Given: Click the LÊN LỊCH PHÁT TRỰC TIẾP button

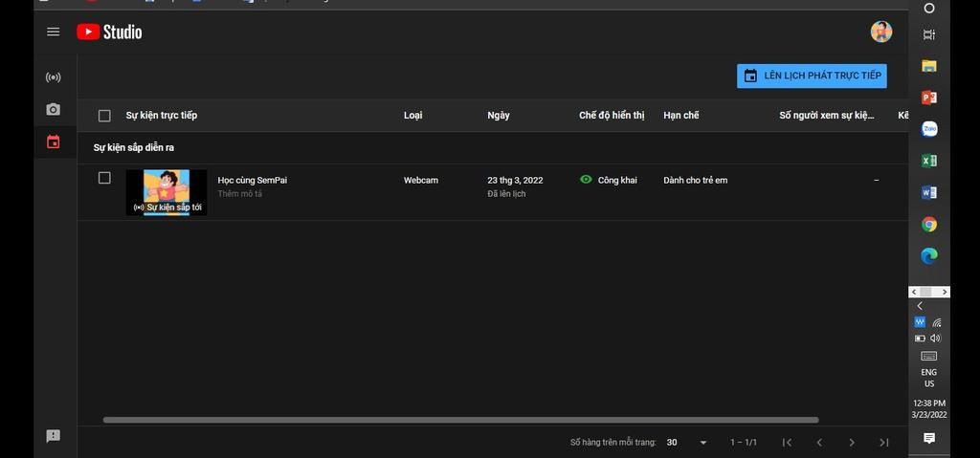Looking at the screenshot, I should [x=812, y=76].
